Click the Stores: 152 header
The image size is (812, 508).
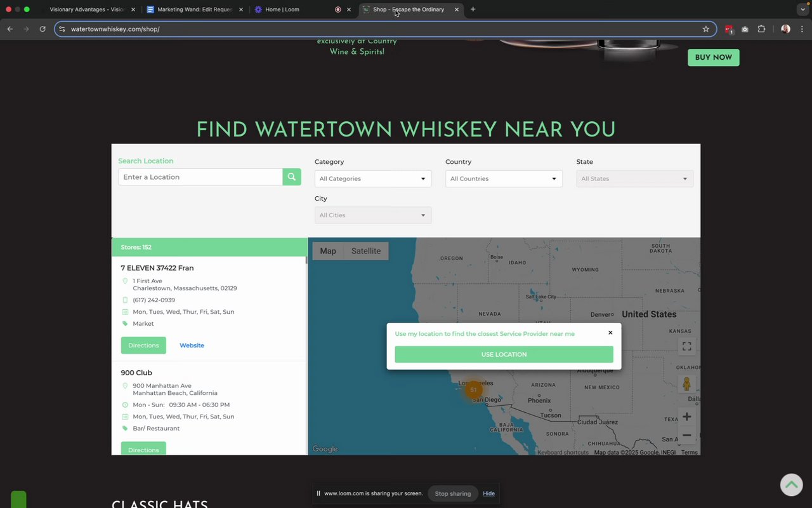tap(209, 247)
